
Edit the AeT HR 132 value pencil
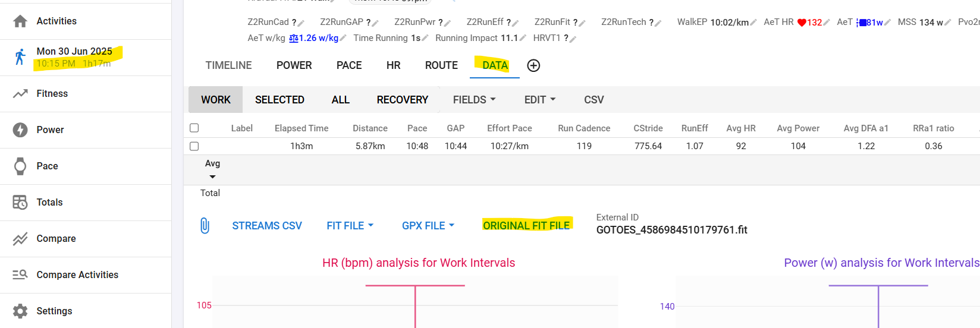coord(827,23)
